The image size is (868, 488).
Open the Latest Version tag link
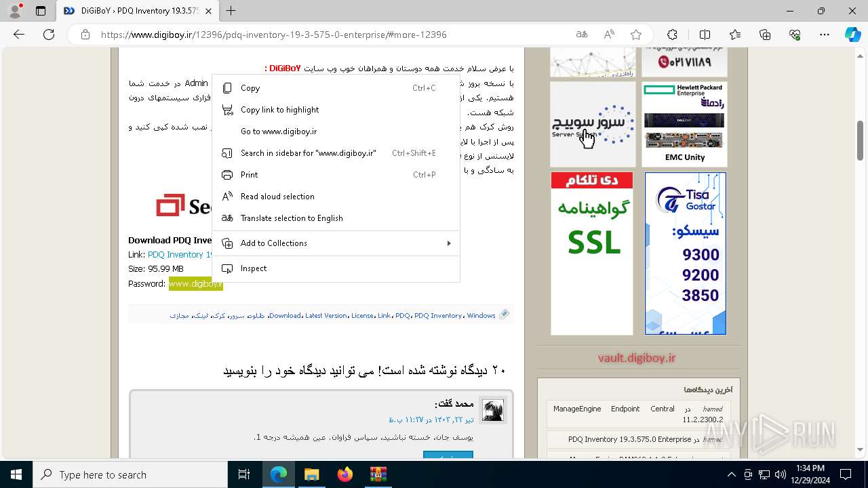click(x=326, y=316)
